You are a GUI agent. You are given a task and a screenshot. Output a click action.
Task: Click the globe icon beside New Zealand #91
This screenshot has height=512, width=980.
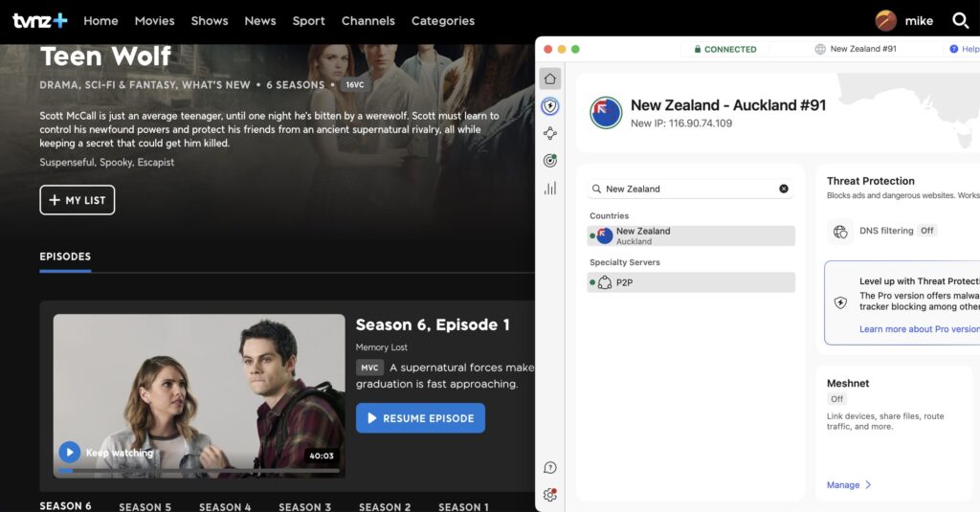click(x=820, y=49)
